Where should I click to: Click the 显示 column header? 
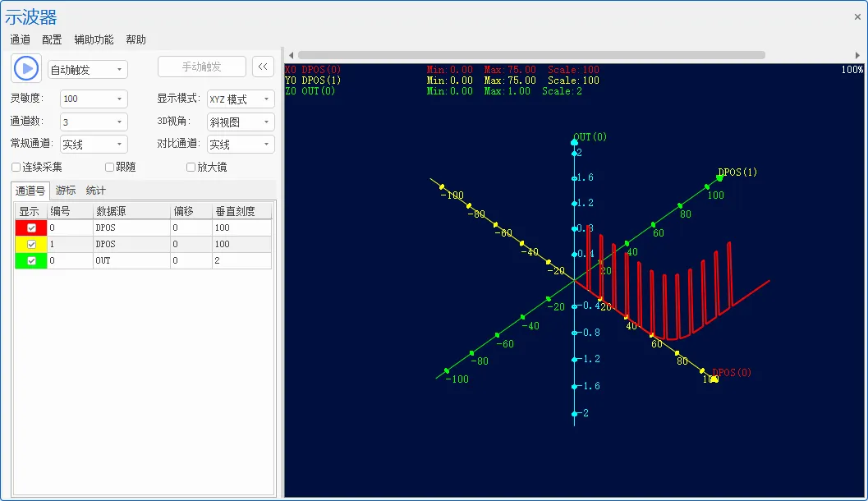pos(31,211)
